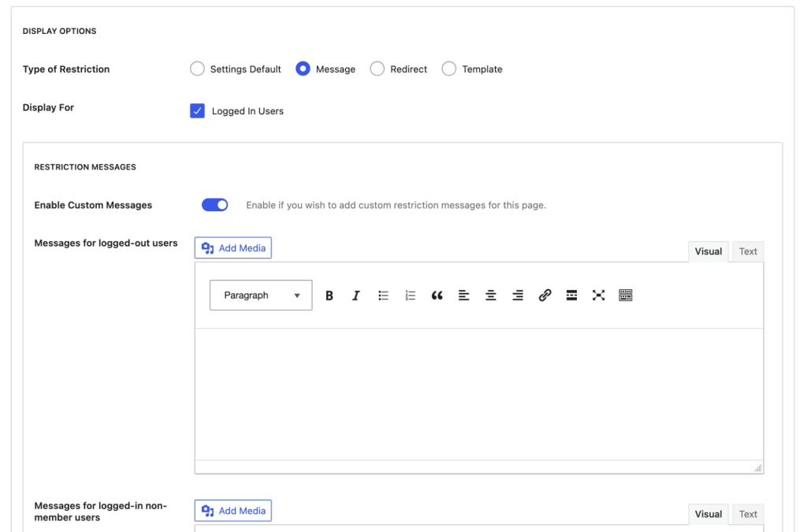Image resolution: width=807 pixels, height=532 pixels.
Task: Apply blockquote formatting
Action: (x=437, y=295)
